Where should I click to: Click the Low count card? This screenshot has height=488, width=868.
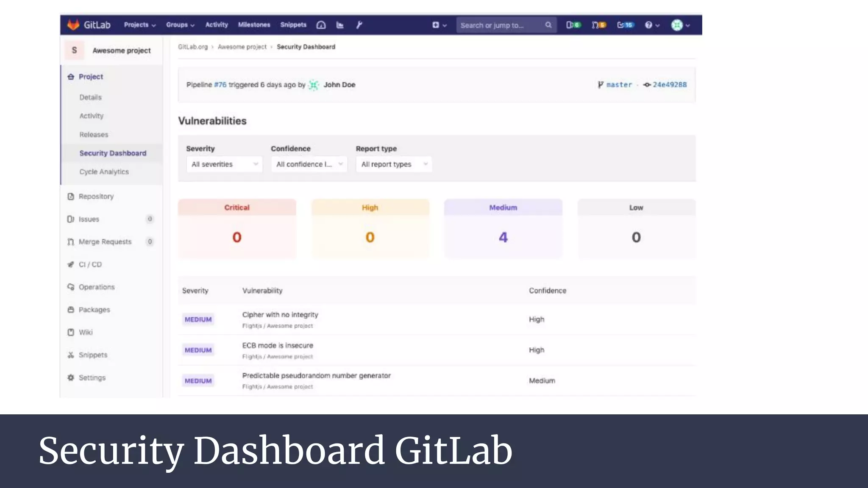(636, 229)
